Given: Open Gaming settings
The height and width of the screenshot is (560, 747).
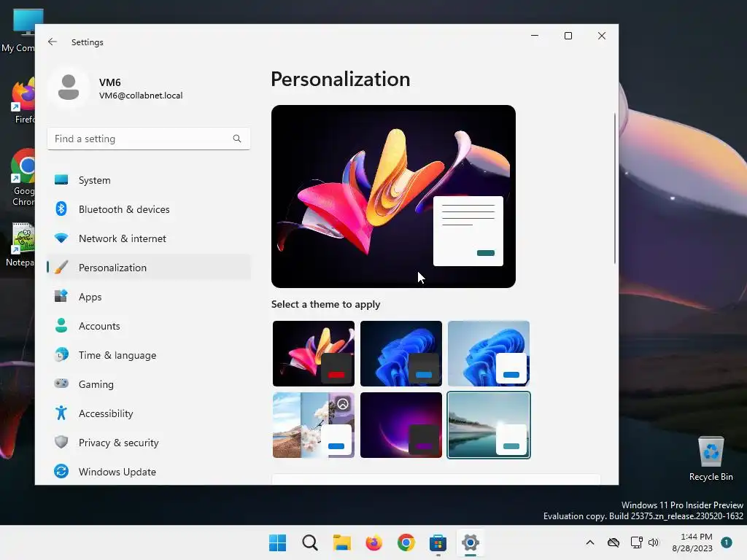Looking at the screenshot, I should tap(149, 384).
